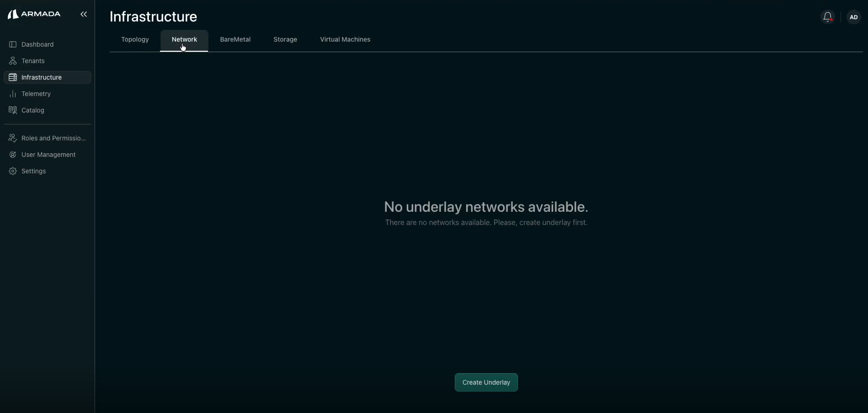Click the Armada logo

point(34,14)
